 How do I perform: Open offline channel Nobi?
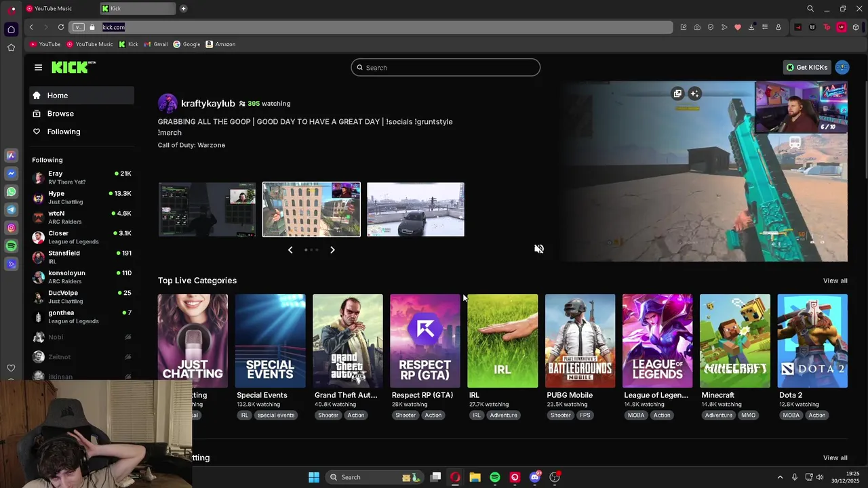pyautogui.click(x=81, y=337)
